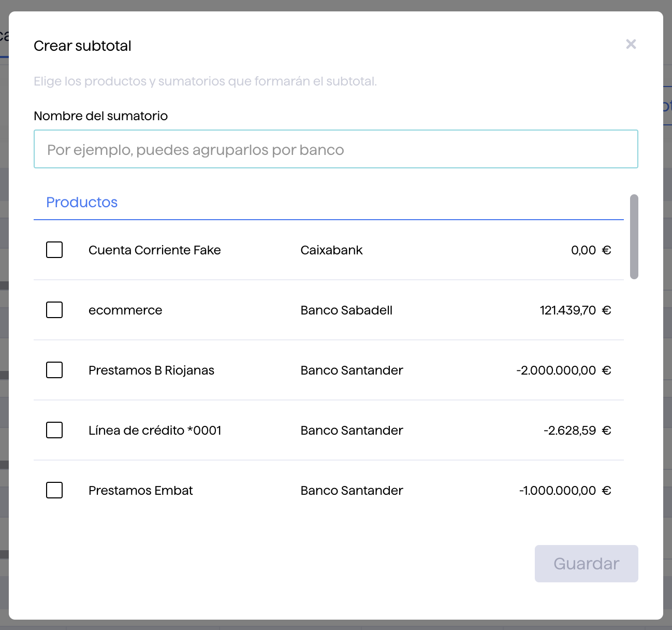Click Banco Santander in the Prestamos Embat row

point(352,491)
